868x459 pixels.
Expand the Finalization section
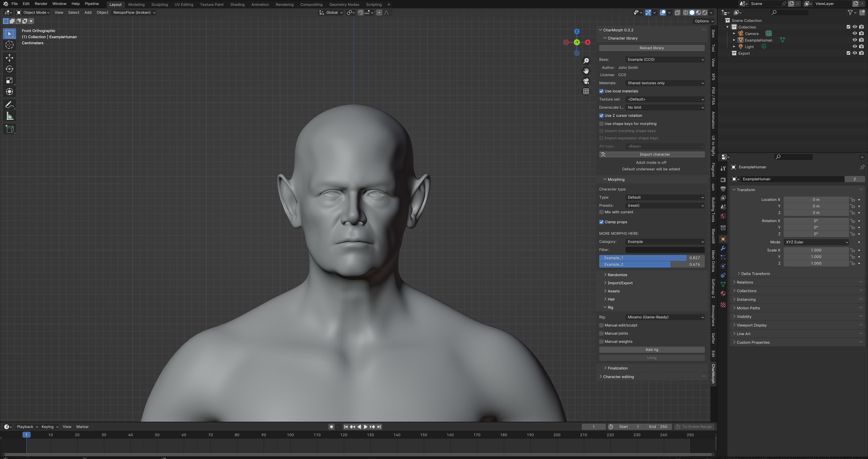pyautogui.click(x=617, y=368)
